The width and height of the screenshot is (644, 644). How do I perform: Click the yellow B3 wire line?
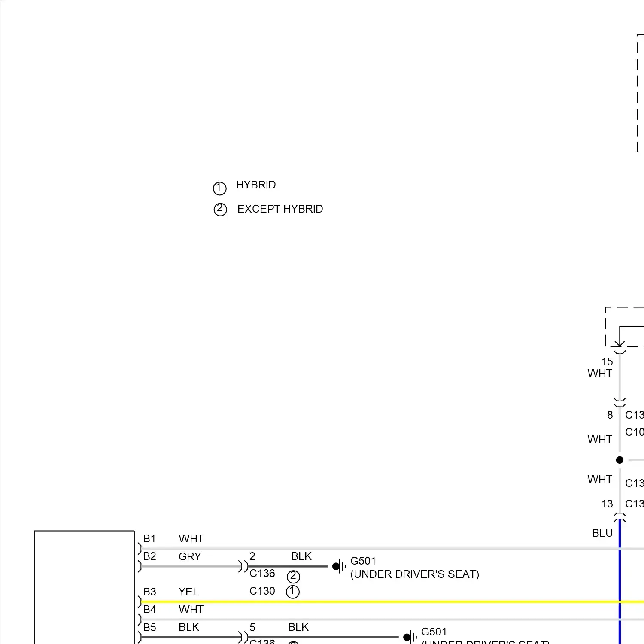click(392, 602)
